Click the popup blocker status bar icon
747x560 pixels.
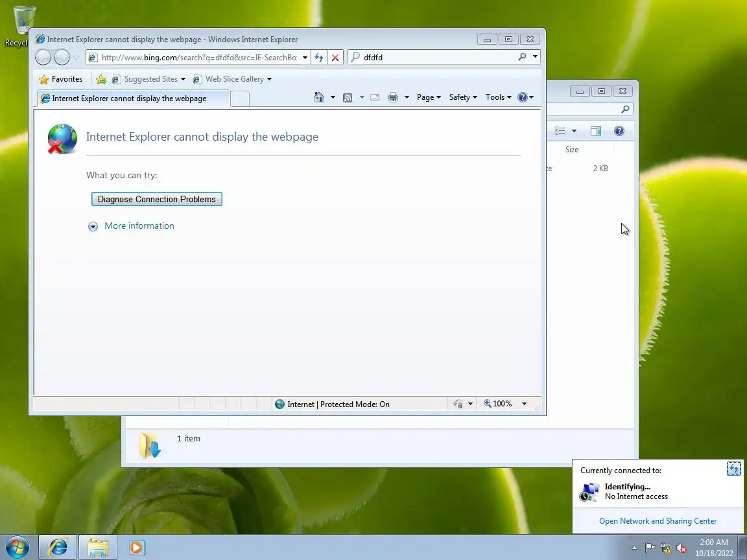[x=458, y=404]
